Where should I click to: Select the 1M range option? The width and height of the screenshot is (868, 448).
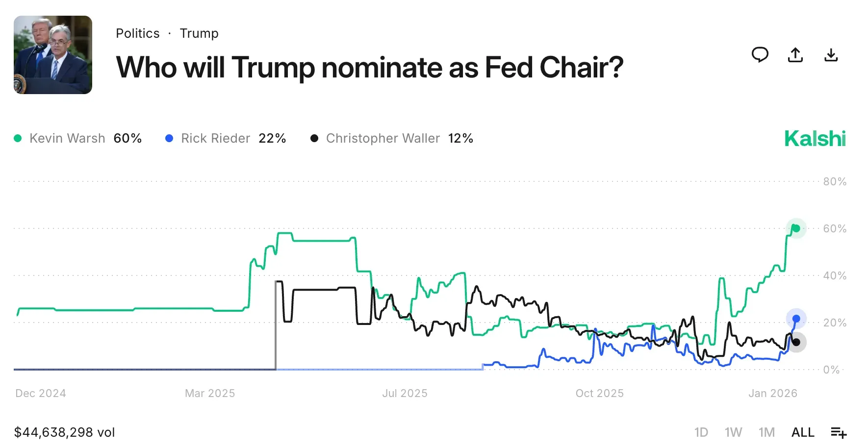click(767, 432)
